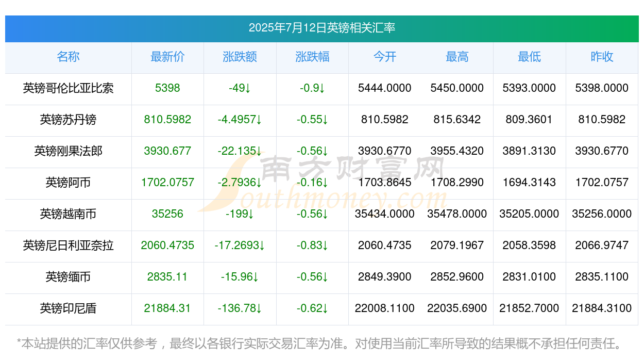Click opening value 5444.0000
The width and height of the screenshot is (644, 360).
click(x=385, y=88)
